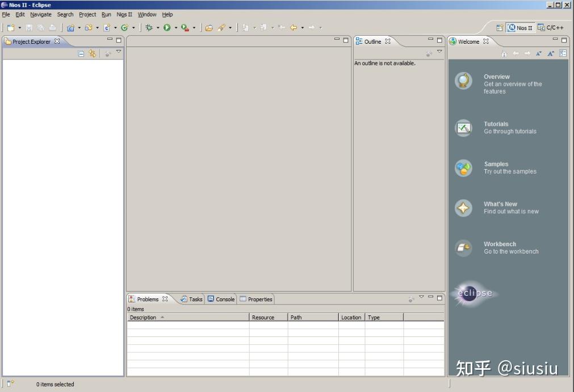Click the green Run button icon

[x=167, y=27]
